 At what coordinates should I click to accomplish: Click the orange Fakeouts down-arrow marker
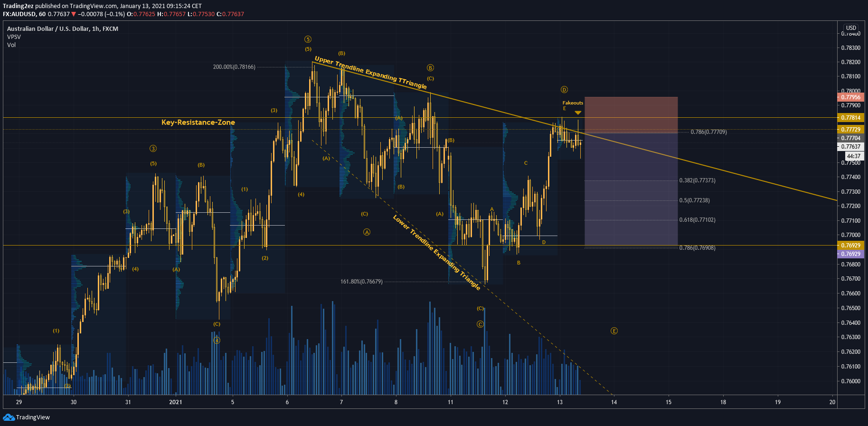tap(578, 113)
